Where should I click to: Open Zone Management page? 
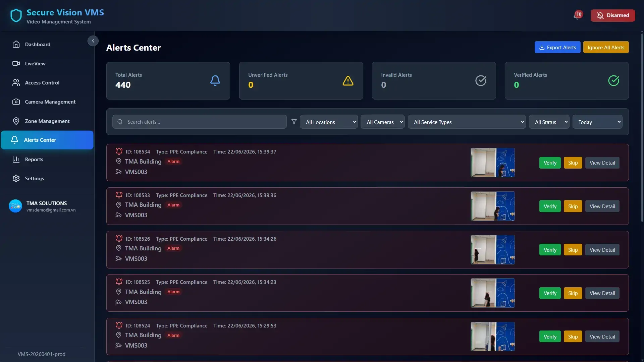coord(47,121)
